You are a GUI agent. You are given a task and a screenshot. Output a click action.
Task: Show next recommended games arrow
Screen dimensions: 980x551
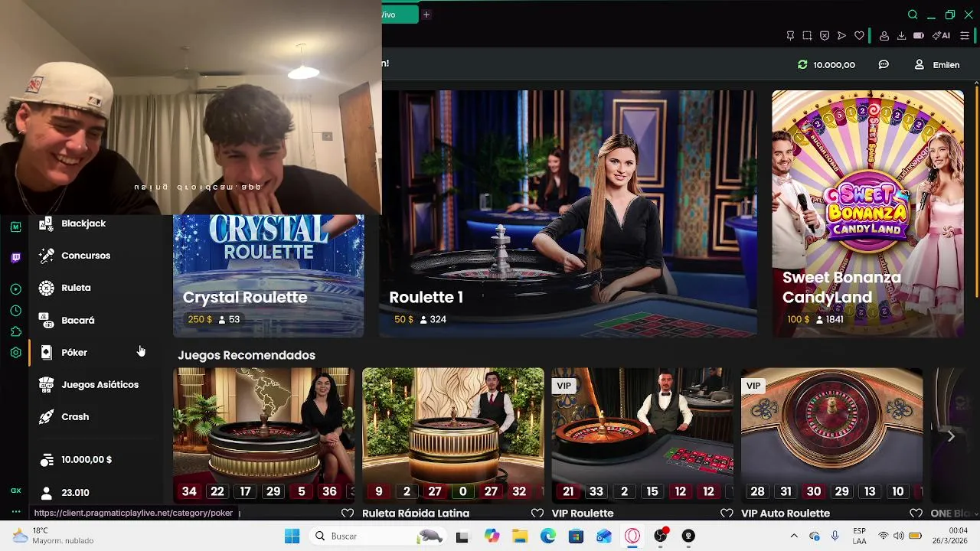tap(951, 435)
